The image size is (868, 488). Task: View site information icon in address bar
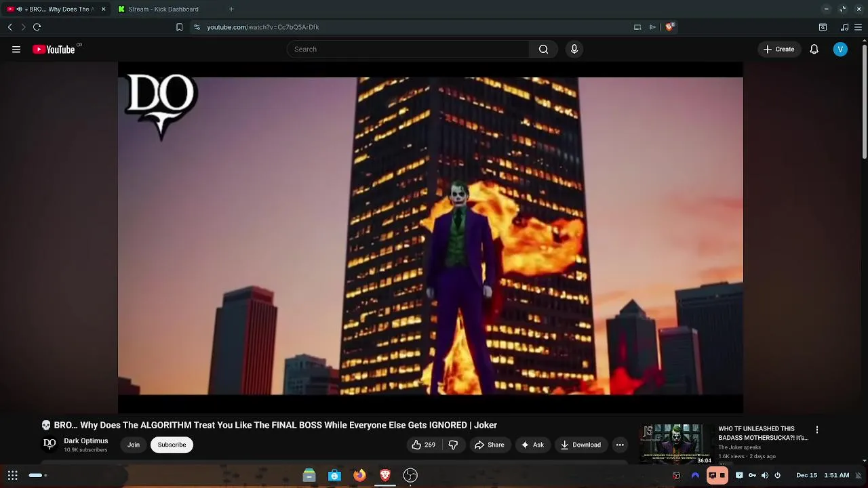click(x=197, y=27)
